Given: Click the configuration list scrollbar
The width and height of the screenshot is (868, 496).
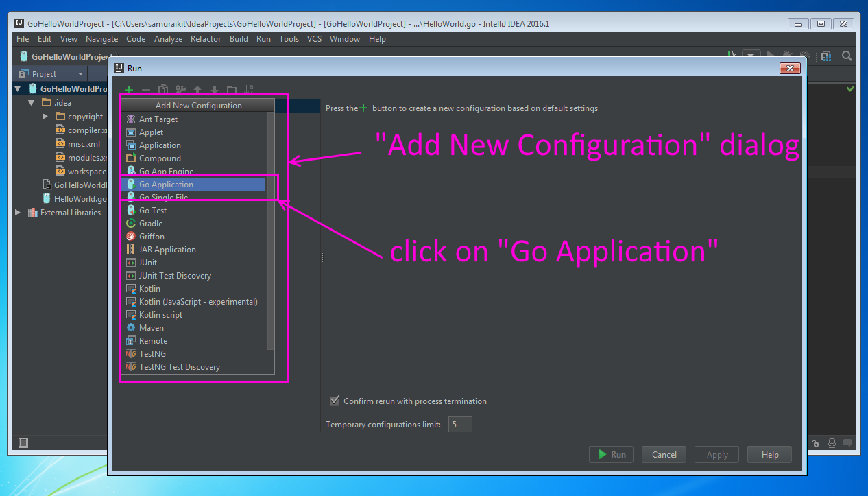Looking at the screenshot, I should [271, 230].
